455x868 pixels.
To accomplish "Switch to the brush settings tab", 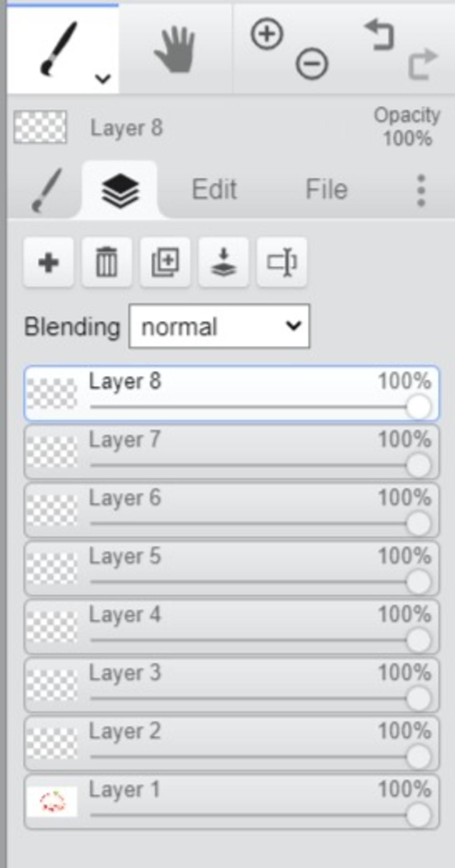I will tap(46, 190).
